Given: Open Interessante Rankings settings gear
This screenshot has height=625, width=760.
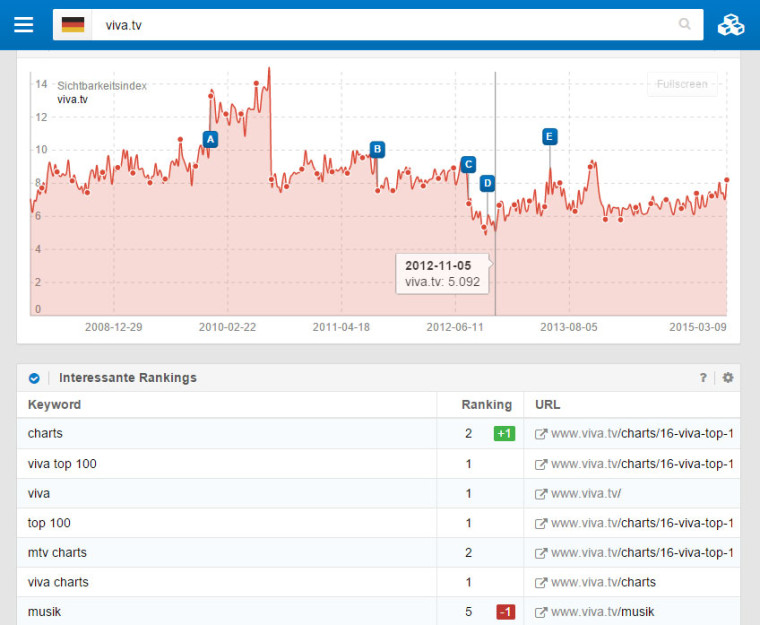Looking at the screenshot, I should tap(728, 378).
